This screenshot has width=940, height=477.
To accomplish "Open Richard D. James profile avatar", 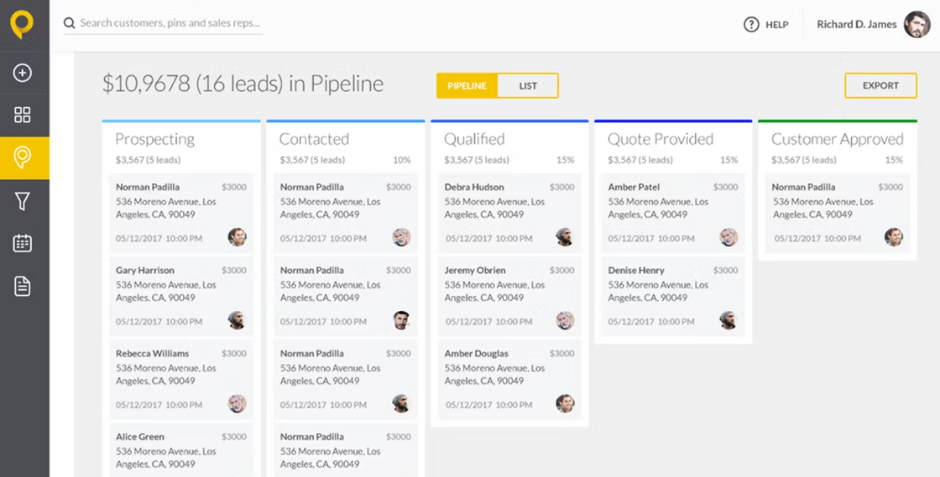I will (917, 25).
